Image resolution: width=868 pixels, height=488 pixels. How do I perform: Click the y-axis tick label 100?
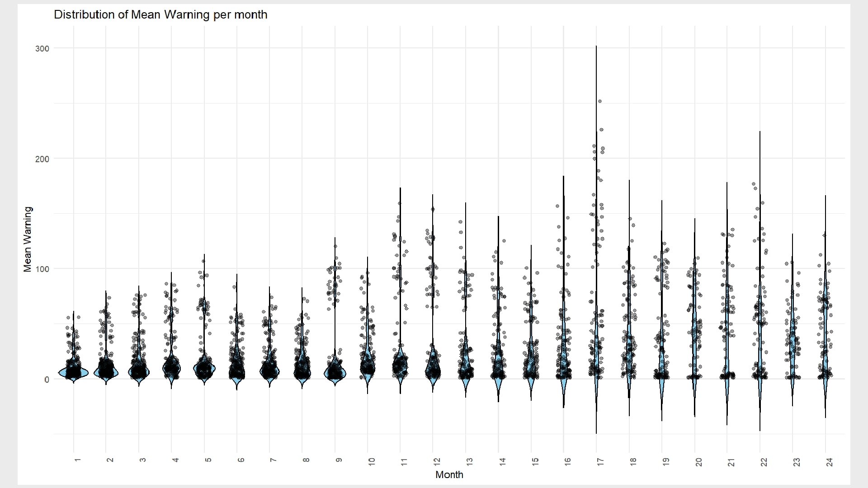tap(42, 269)
